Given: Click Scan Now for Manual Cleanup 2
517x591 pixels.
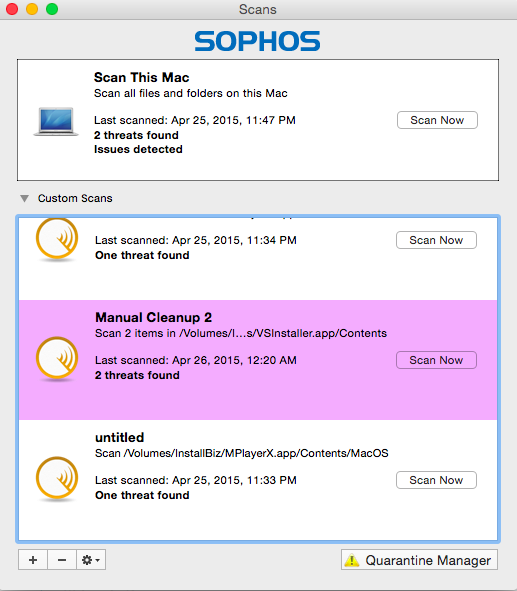Looking at the screenshot, I should click(436, 360).
